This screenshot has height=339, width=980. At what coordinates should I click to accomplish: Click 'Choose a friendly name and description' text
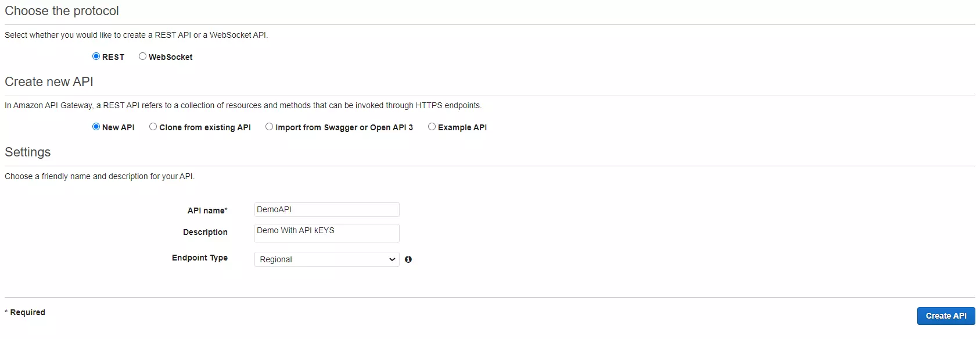99,176
